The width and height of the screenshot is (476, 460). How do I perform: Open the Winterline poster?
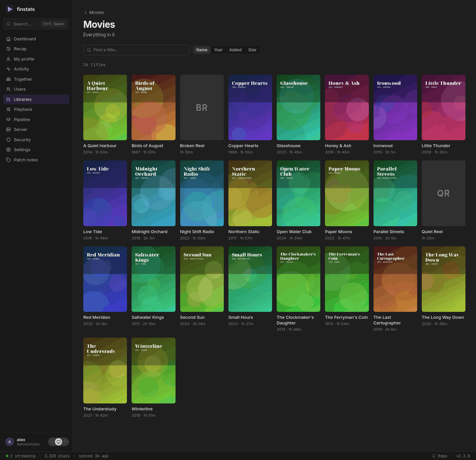point(153,371)
